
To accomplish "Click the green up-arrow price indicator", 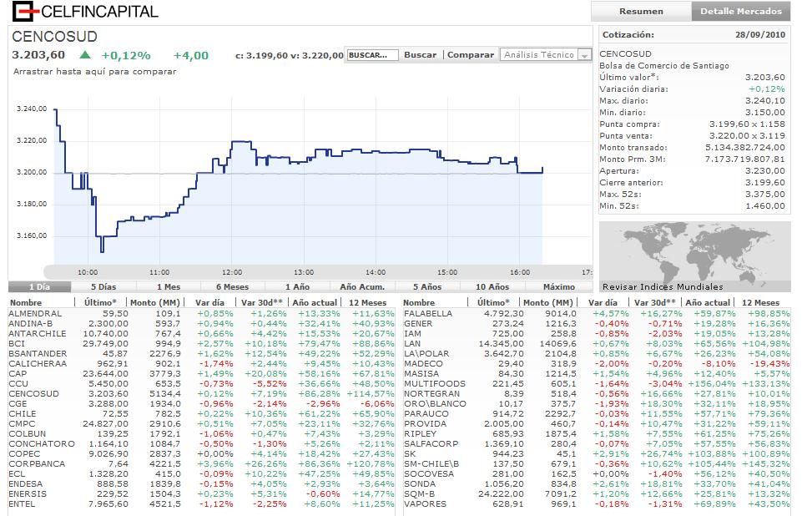I will [x=85, y=55].
